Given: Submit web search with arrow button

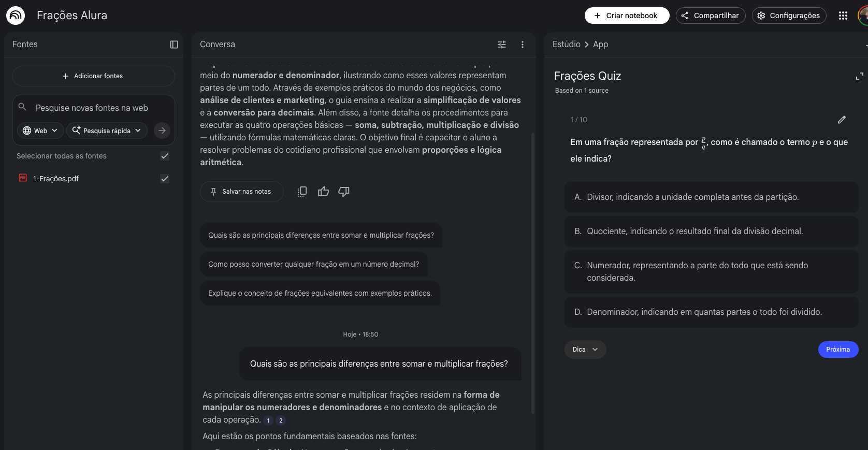Looking at the screenshot, I should [x=162, y=130].
